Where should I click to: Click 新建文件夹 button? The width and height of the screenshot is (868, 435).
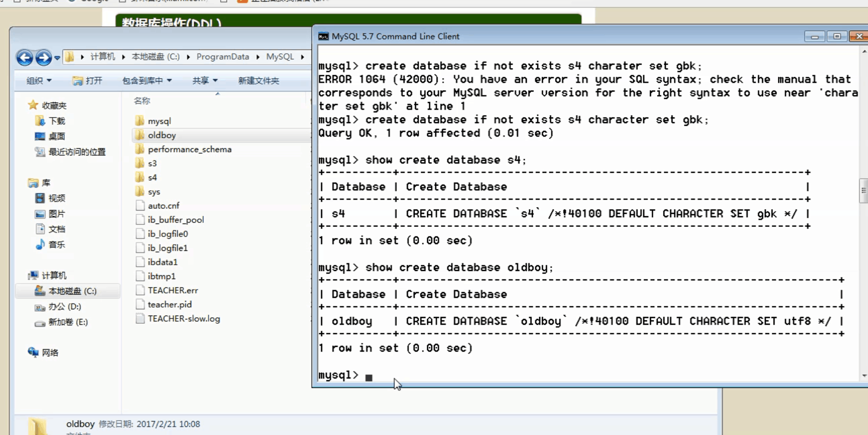[258, 81]
